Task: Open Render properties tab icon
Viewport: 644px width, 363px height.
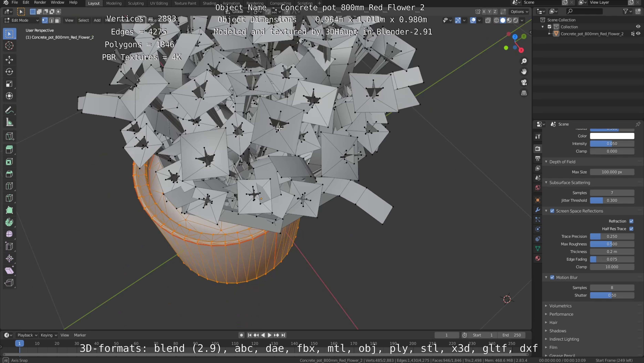Action: (x=538, y=149)
